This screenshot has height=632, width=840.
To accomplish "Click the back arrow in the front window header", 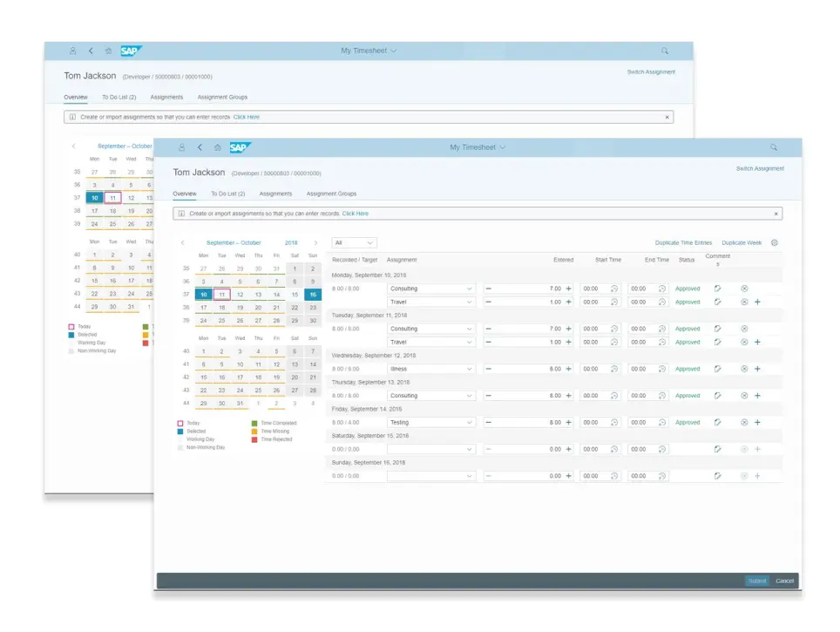I will coord(200,148).
